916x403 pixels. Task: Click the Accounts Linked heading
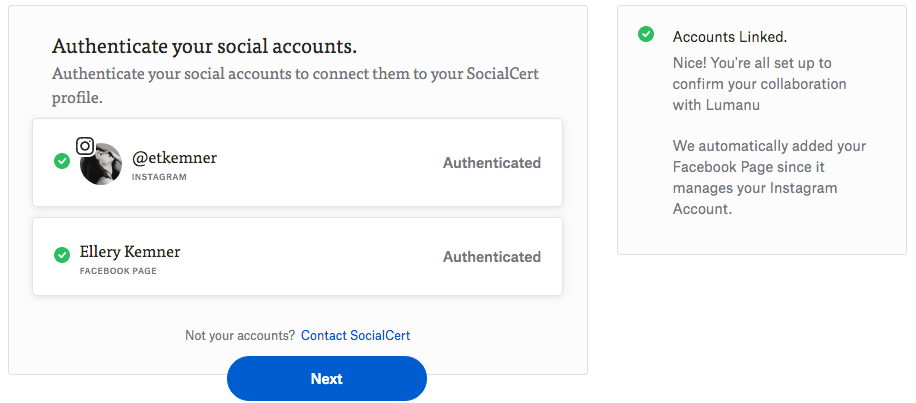(x=730, y=37)
